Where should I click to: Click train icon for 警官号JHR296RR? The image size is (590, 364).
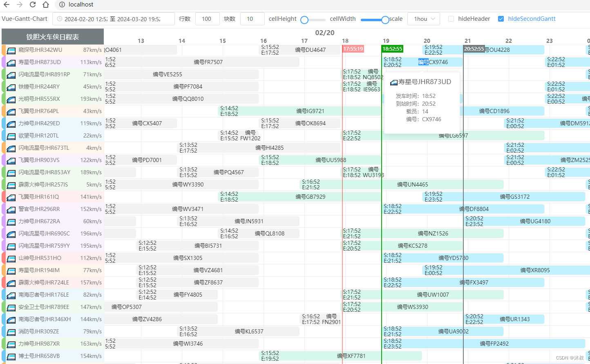click(11, 209)
